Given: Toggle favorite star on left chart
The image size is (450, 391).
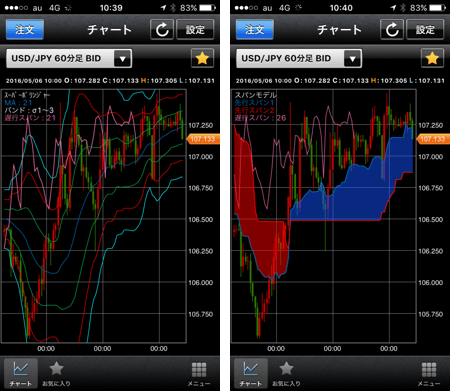Looking at the screenshot, I should point(202,58).
